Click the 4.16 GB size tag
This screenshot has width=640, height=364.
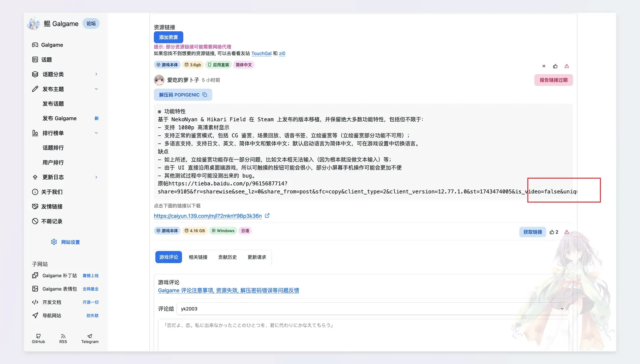pos(195,231)
